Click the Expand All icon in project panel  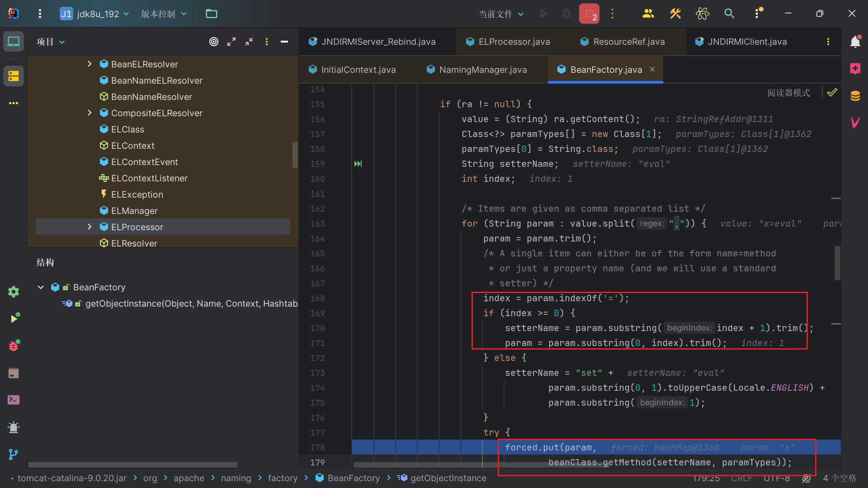pos(231,42)
